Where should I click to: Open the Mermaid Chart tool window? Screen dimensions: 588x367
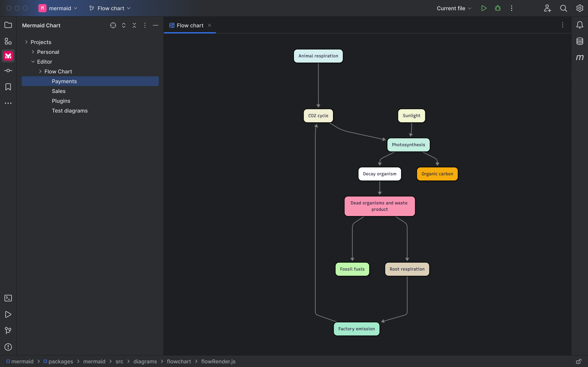8,56
